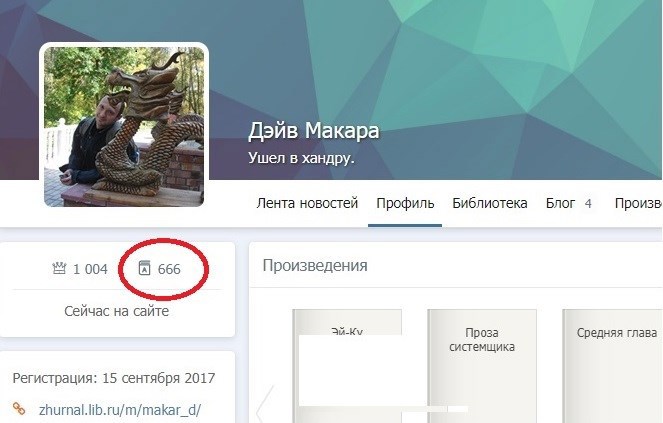Click the 1 004 rating number
663x423 pixels.
point(90,269)
